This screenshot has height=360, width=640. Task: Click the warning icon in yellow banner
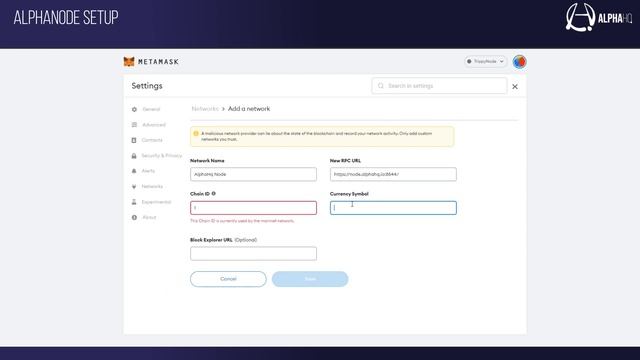click(x=196, y=133)
